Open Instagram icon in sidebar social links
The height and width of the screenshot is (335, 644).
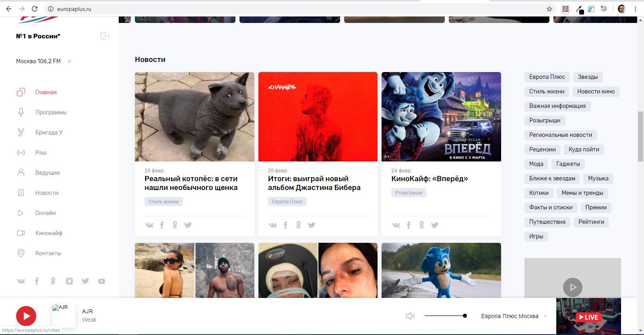coord(69,281)
